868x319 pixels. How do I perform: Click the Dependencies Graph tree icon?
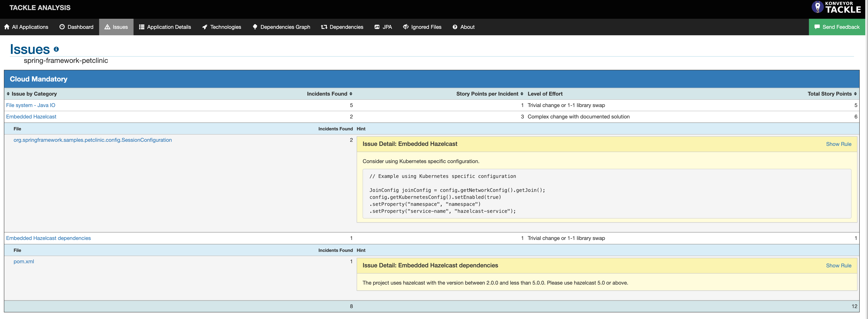pyautogui.click(x=255, y=27)
